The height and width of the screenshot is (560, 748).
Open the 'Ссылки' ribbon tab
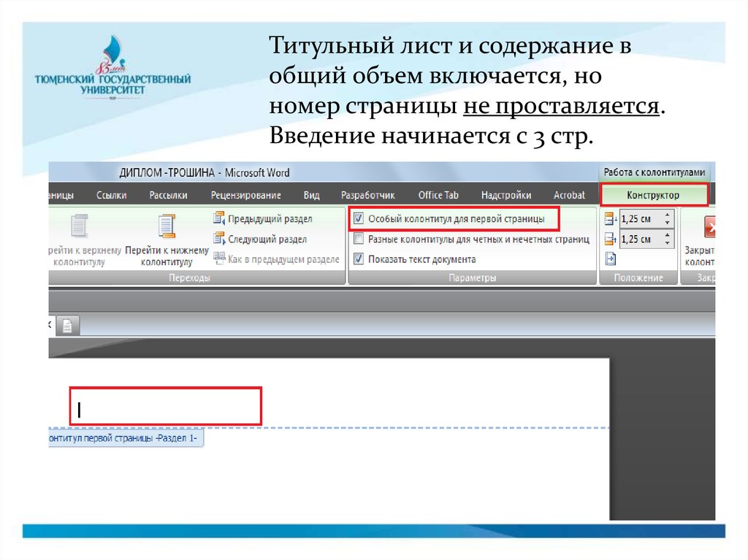(x=111, y=195)
